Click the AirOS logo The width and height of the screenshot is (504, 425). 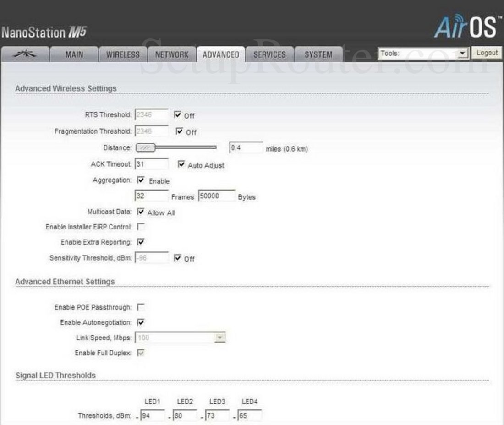[466, 26]
